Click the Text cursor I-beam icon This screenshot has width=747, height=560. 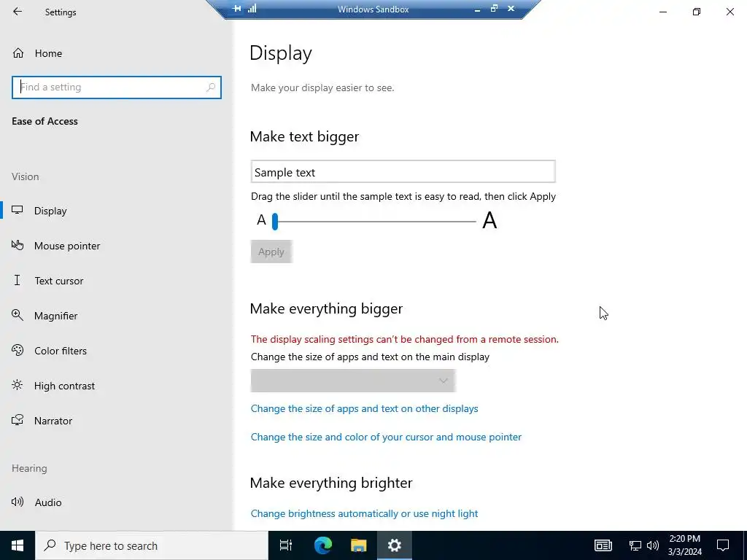(18, 280)
